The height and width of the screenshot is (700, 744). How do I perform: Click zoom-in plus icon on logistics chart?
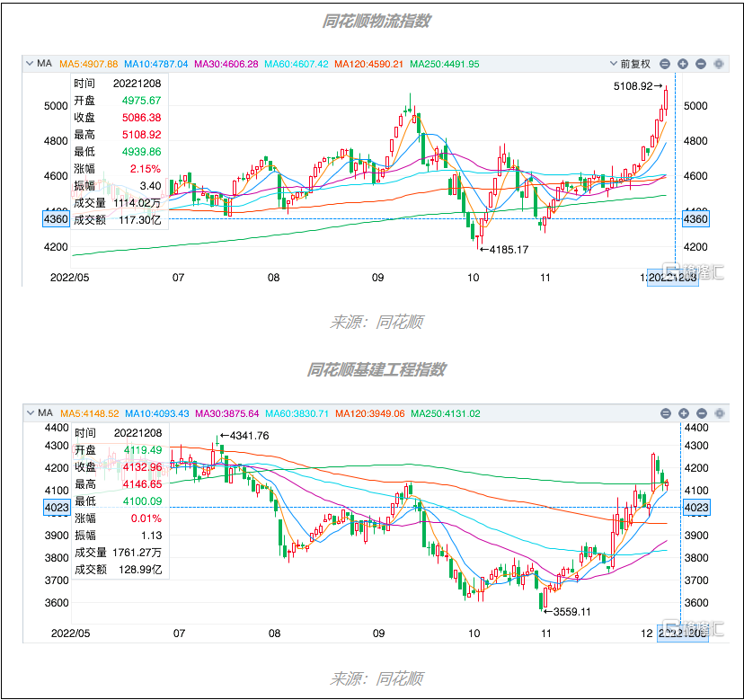click(x=682, y=64)
